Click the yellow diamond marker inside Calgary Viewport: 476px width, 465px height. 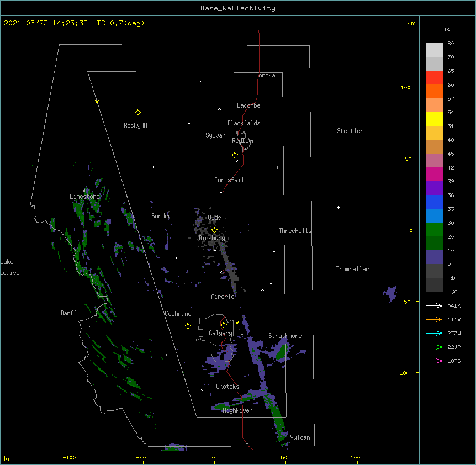coord(224,325)
